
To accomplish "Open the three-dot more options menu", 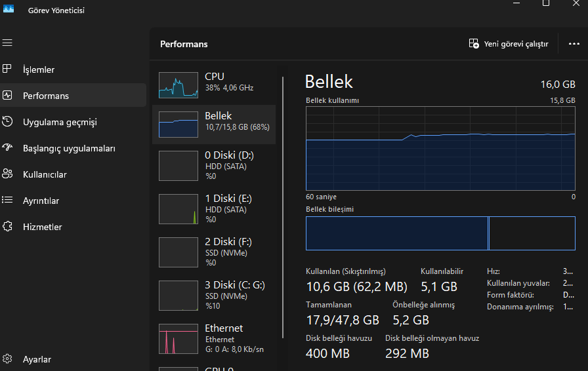I will coord(574,44).
